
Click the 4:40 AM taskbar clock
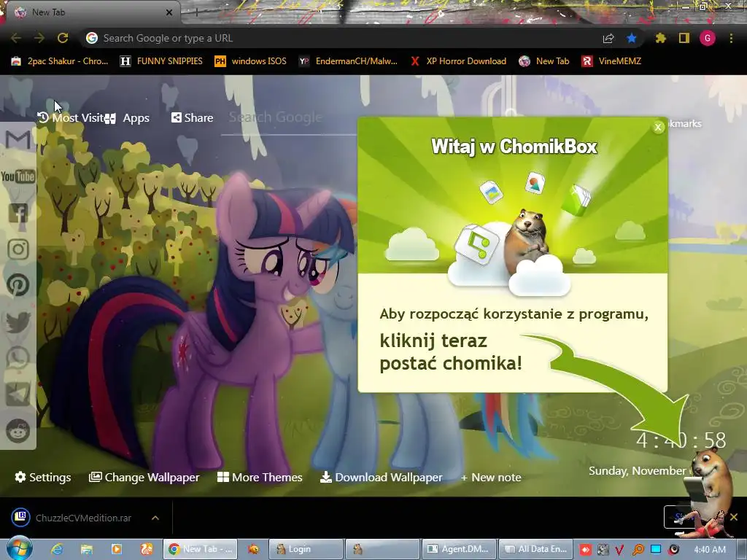pyautogui.click(x=710, y=550)
